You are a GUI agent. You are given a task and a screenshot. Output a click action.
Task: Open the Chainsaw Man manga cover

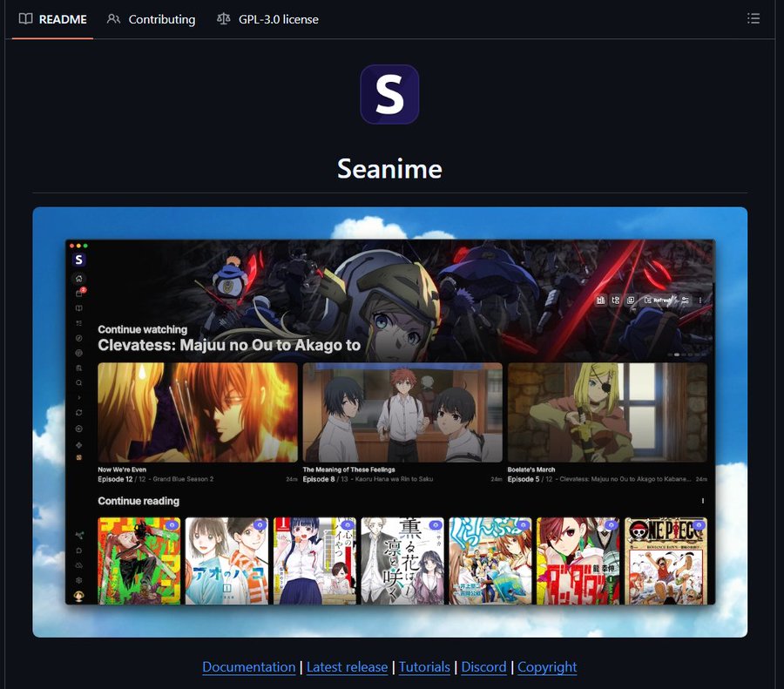click(x=139, y=561)
